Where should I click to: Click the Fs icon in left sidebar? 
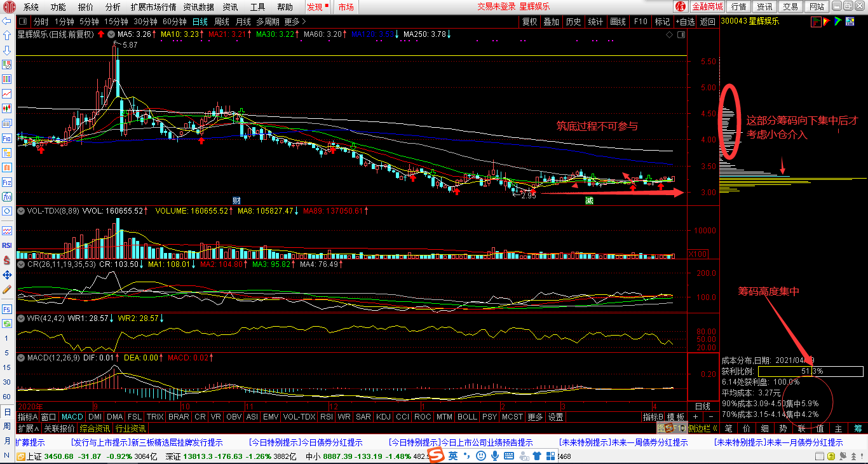pos(7,309)
